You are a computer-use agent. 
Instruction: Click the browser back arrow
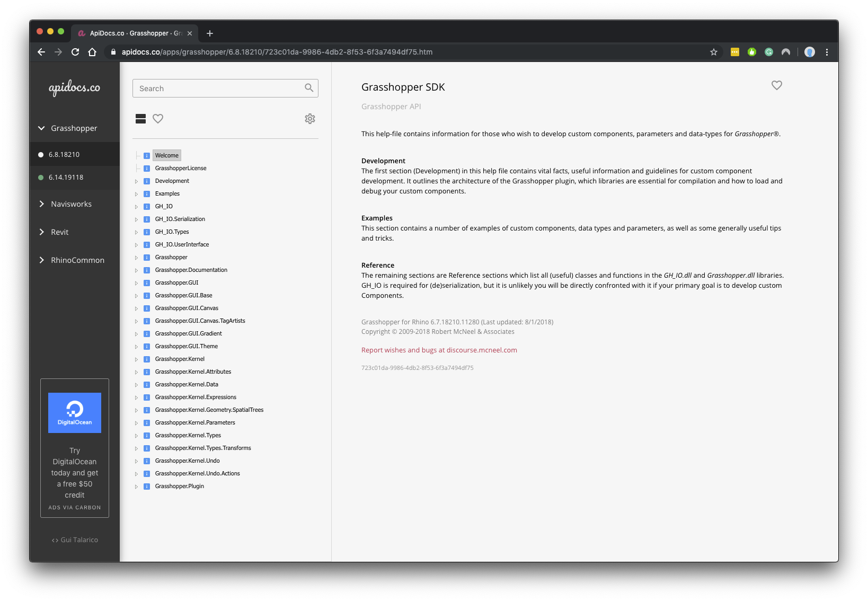(x=41, y=52)
